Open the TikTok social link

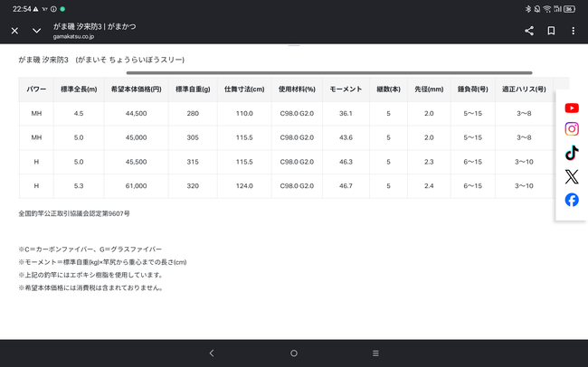coord(572,153)
